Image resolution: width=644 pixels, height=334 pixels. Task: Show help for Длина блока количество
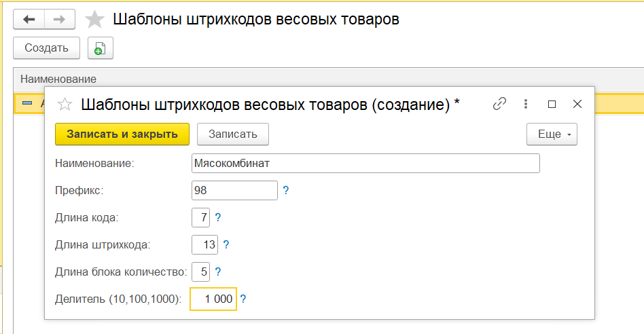[x=218, y=272]
